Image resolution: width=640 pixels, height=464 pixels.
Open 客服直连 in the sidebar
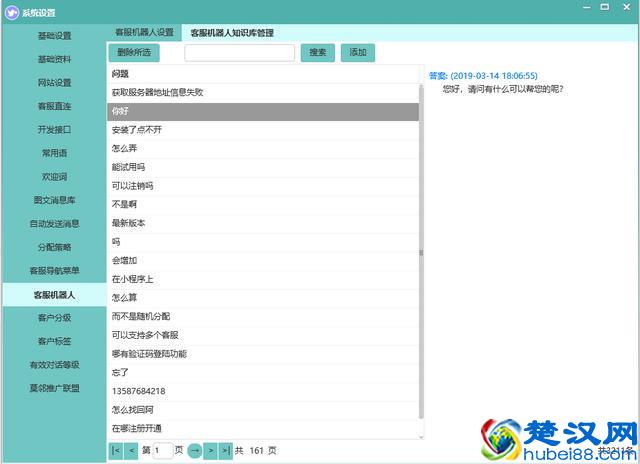click(x=54, y=106)
